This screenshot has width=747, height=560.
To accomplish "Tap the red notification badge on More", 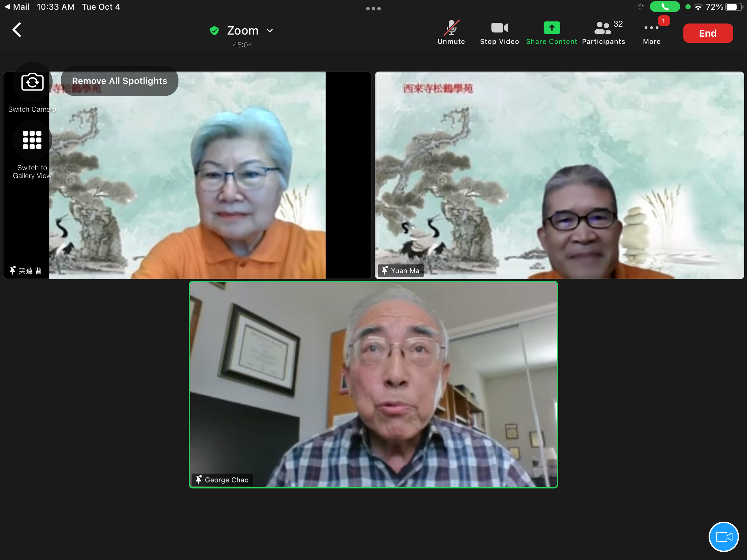I will (x=663, y=21).
